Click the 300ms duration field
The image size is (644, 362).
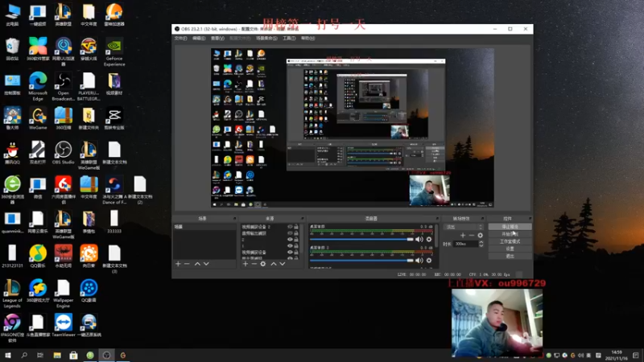tap(466, 244)
